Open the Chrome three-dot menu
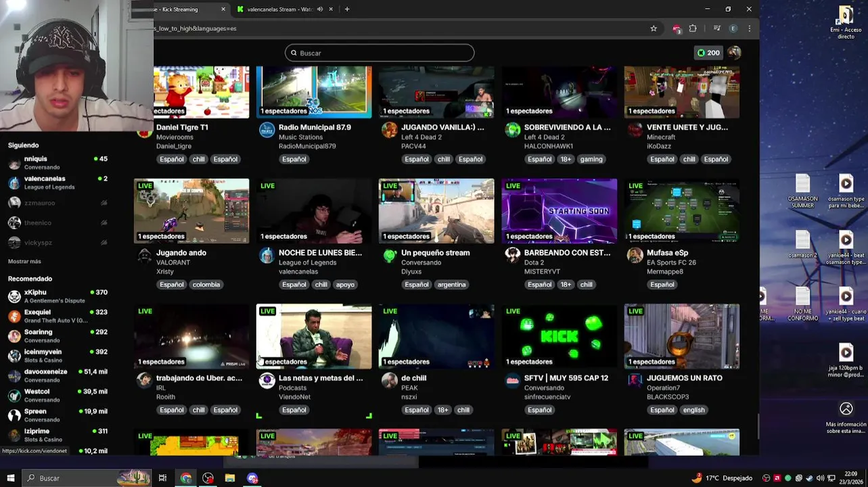Viewport: 868px width, 487px height. click(x=749, y=28)
